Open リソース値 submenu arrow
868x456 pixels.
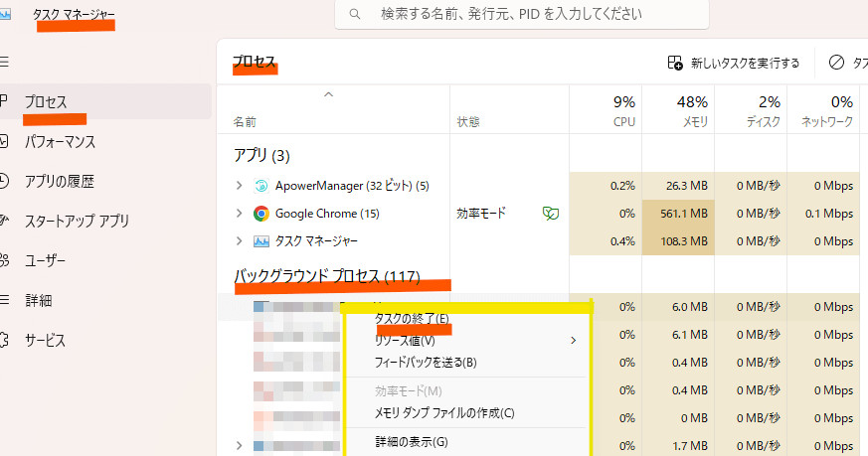[574, 341]
